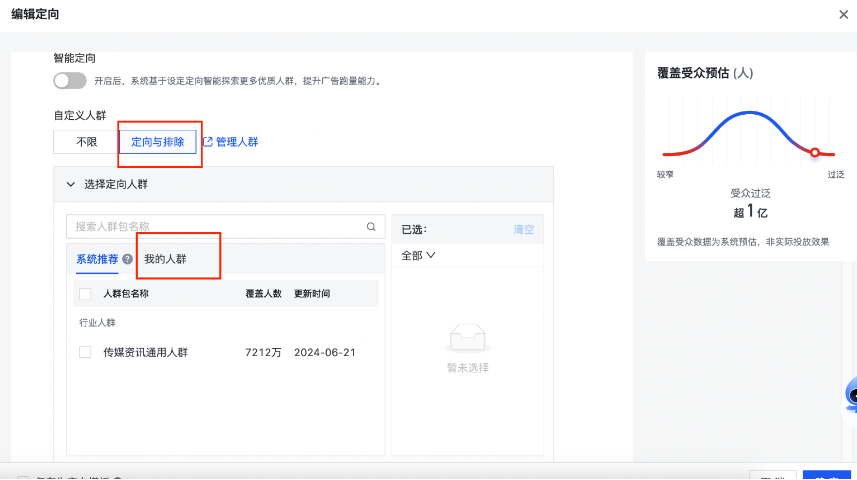857x480 pixels.
Task: Click the magnifier search icon
Action: (x=371, y=226)
